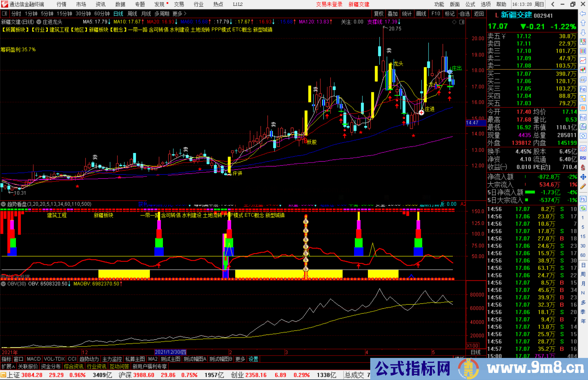The image size is (588, 380).
Task: Click the green refresh sidebar icon
Action: coord(583,208)
